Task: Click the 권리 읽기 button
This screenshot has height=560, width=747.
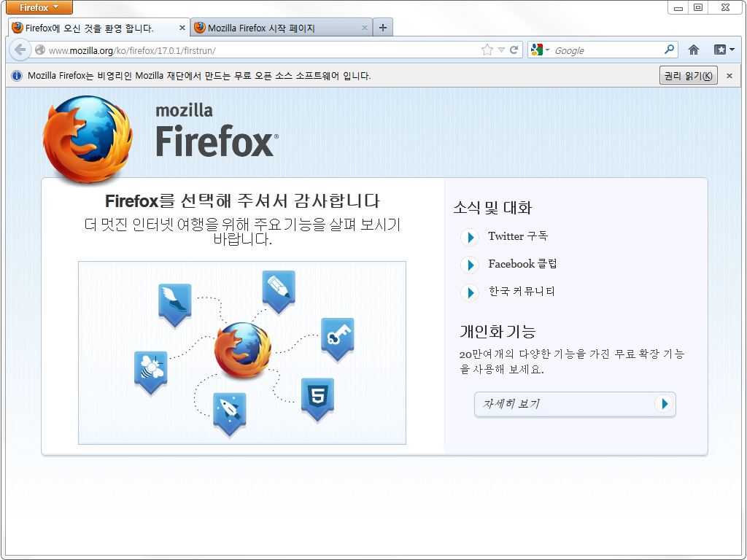Action: [688, 76]
